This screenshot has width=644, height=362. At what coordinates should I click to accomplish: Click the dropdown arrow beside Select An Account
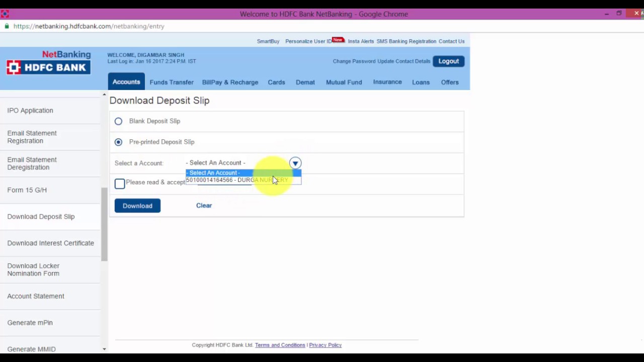[295, 163]
